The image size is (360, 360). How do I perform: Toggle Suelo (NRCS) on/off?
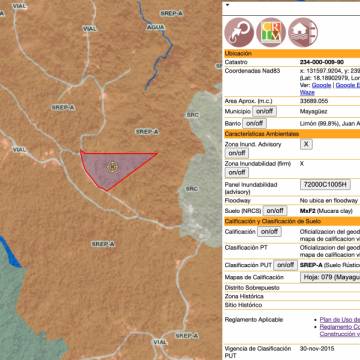[275, 211]
